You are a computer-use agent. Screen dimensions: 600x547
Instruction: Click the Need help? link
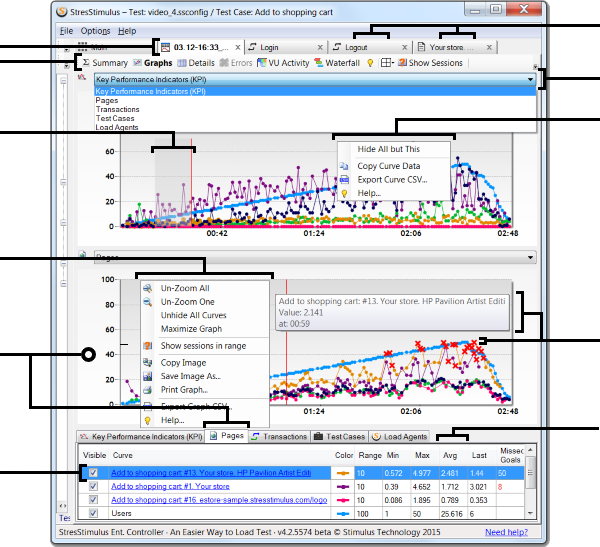click(506, 532)
